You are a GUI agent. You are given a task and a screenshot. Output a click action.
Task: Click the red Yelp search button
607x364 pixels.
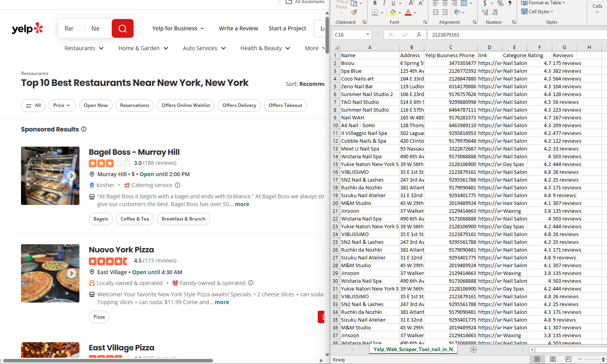tap(122, 28)
